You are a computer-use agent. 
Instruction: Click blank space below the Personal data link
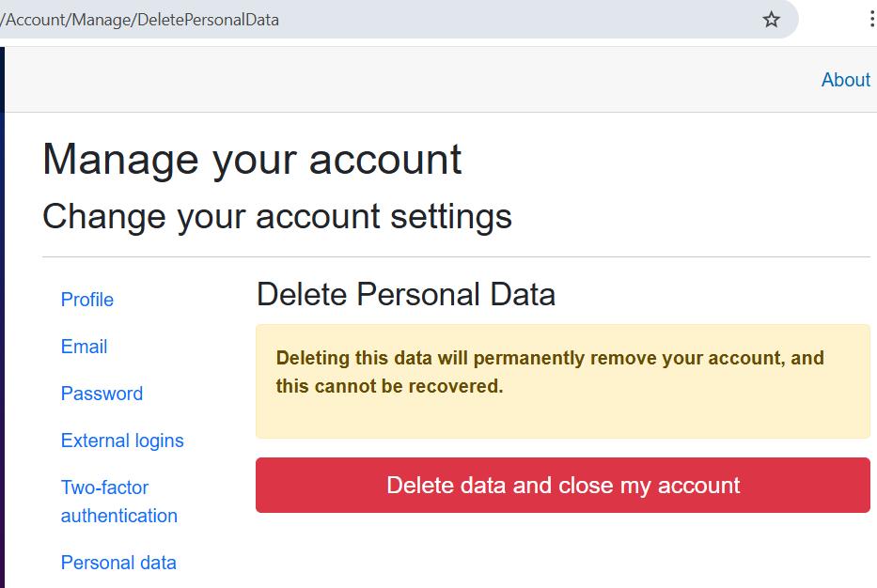pos(141,582)
